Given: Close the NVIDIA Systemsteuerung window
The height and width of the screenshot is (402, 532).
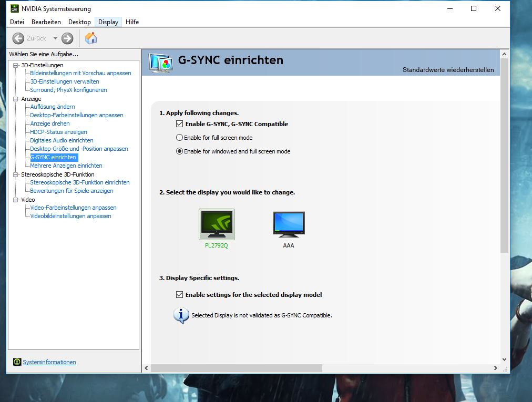Looking at the screenshot, I should coord(498,8).
